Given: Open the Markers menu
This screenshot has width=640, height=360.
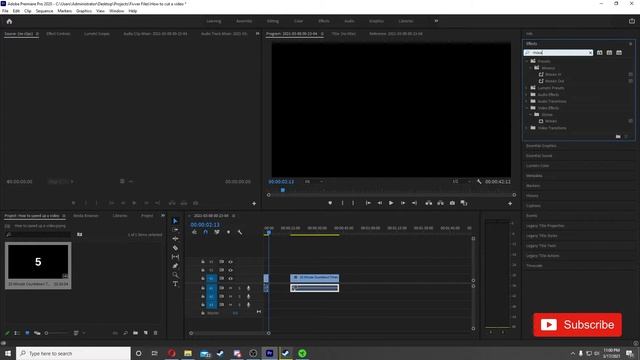Looking at the screenshot, I should (64, 11).
